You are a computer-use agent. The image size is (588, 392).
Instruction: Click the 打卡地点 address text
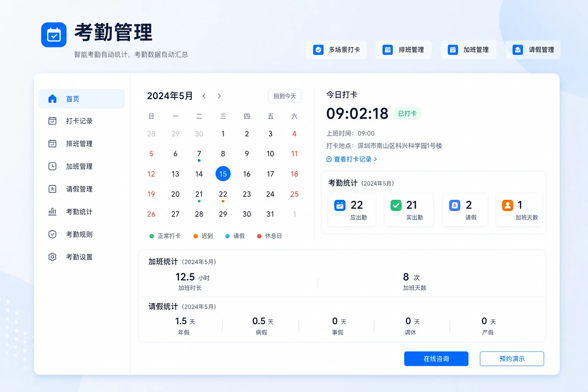pyautogui.click(x=384, y=146)
